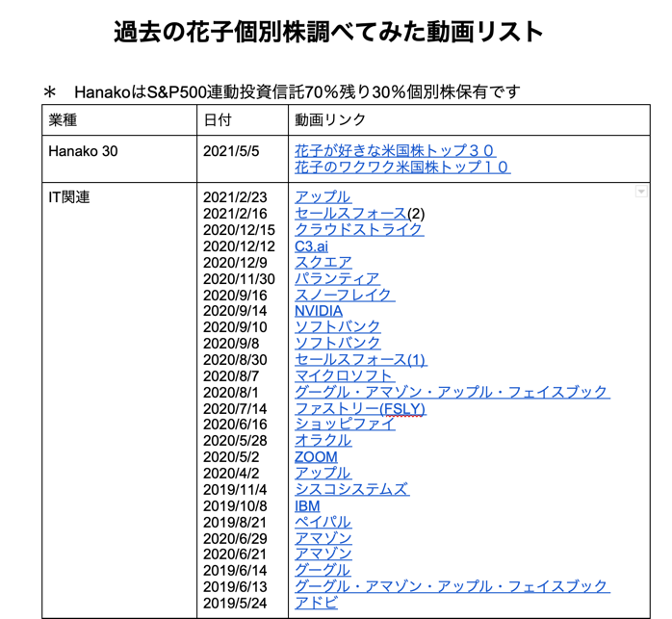Click the date 2020/5/28
Image resolution: width=672 pixels, height=619 pixels.
click(x=235, y=441)
